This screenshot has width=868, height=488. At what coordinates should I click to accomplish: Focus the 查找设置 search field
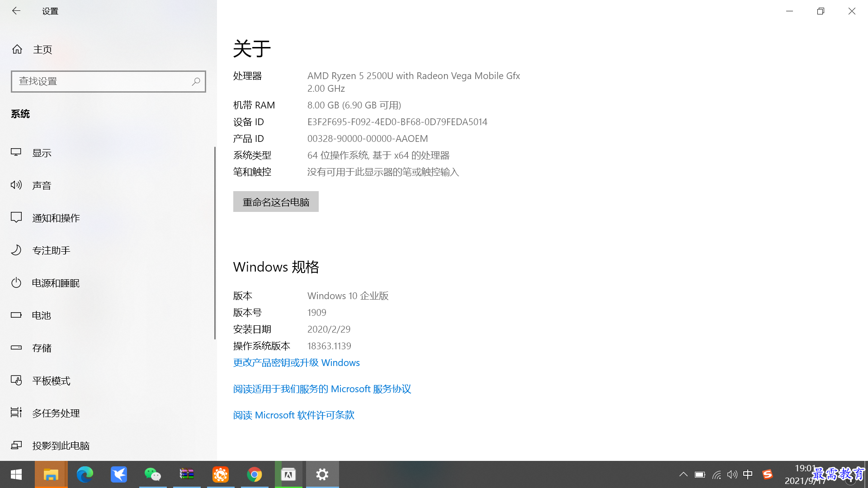coord(108,81)
